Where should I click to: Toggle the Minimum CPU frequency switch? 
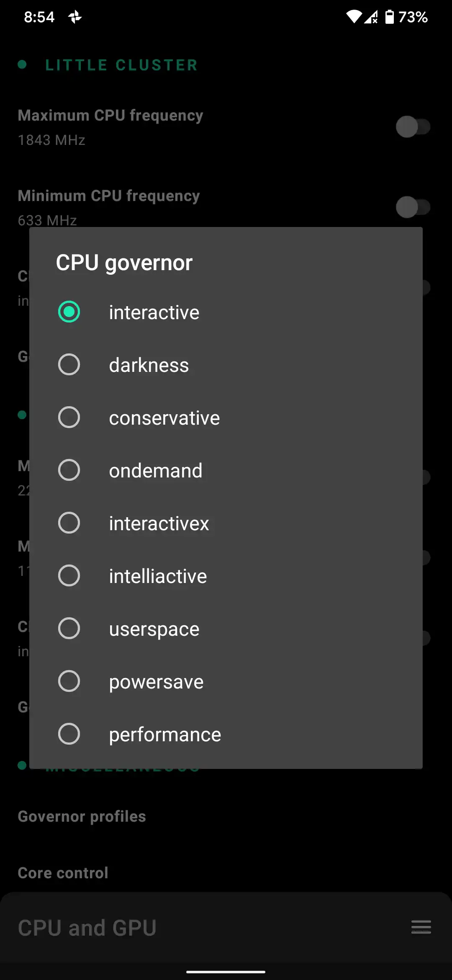(x=413, y=207)
